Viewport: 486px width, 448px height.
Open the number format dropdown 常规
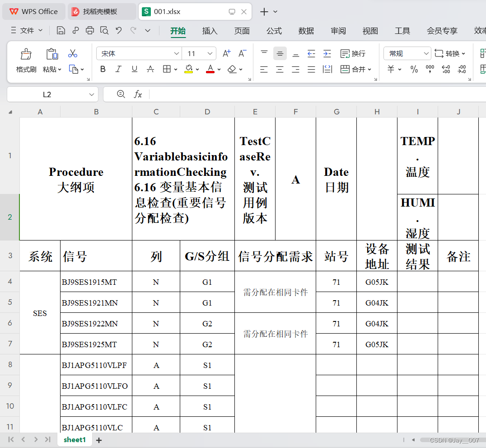pyautogui.click(x=426, y=54)
